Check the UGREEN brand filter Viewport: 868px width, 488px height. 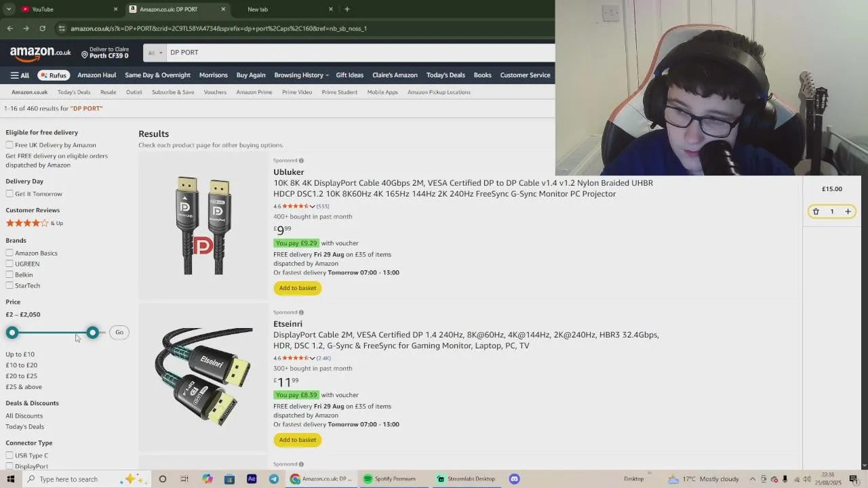pos(9,264)
